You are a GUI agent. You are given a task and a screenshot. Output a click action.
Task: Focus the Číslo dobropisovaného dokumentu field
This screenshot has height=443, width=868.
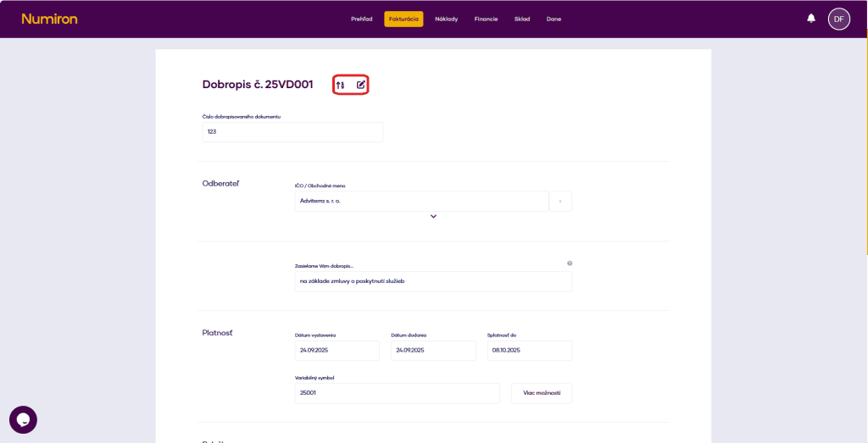(x=292, y=132)
